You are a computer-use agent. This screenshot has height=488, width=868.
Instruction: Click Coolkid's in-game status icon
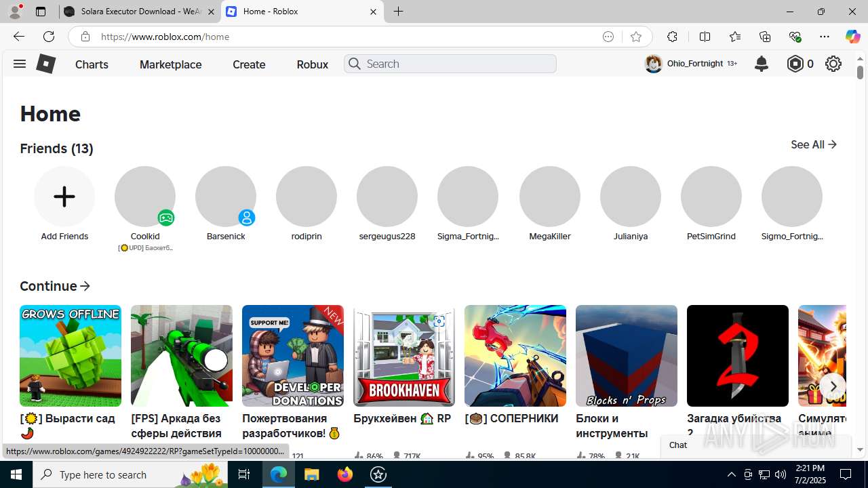(x=166, y=218)
